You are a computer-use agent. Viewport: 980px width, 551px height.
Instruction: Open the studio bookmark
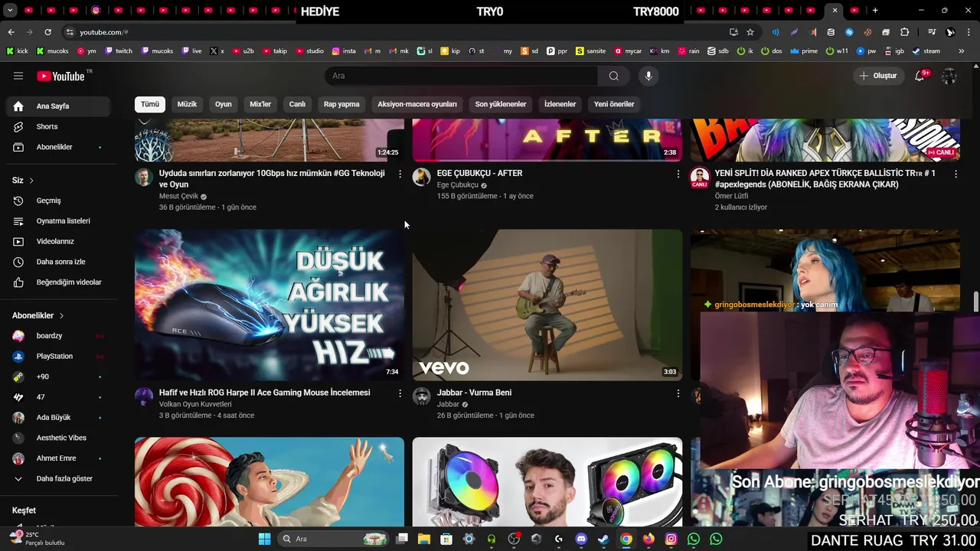coord(309,51)
